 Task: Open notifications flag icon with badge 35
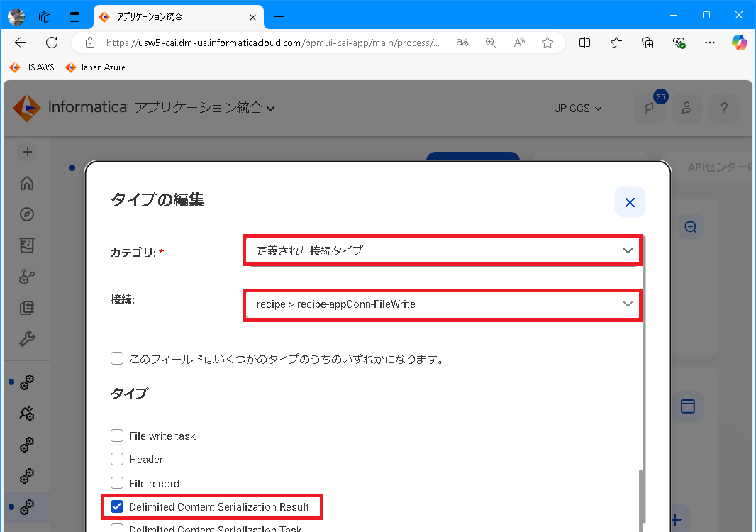[650, 109]
